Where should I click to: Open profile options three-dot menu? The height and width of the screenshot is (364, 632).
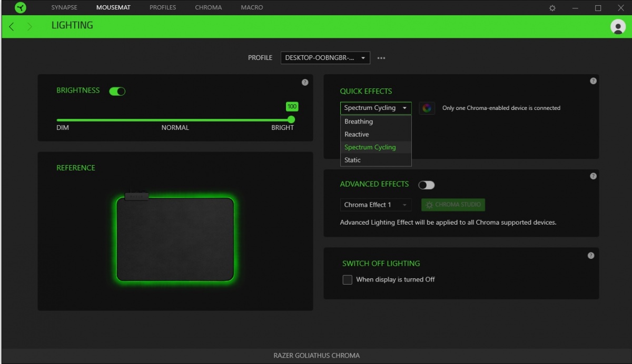pyautogui.click(x=381, y=58)
